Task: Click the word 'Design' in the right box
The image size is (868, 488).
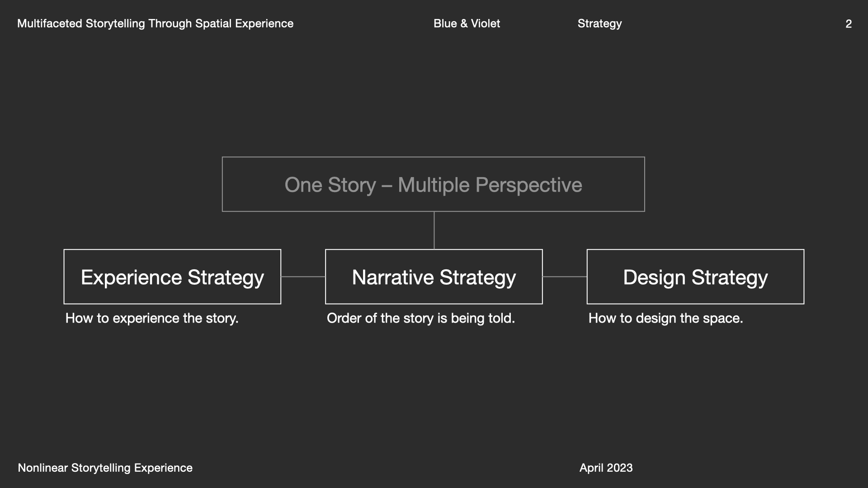Action: pos(654,277)
